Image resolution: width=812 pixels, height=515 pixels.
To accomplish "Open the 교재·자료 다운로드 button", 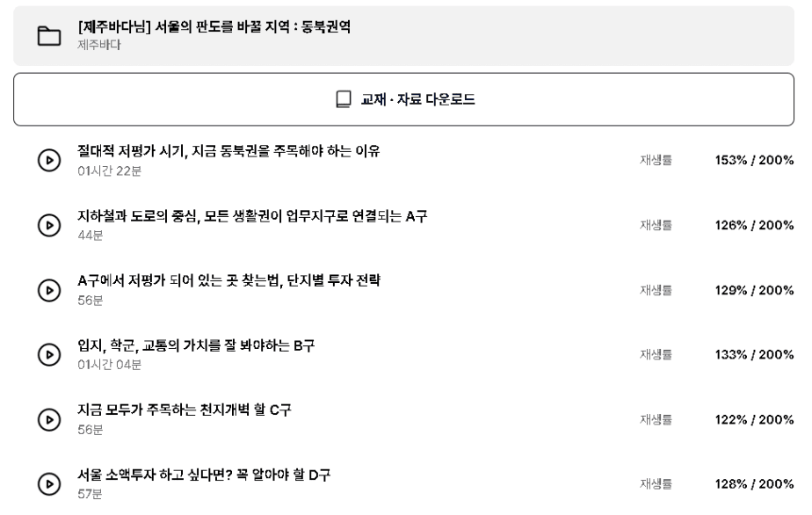I will [403, 99].
